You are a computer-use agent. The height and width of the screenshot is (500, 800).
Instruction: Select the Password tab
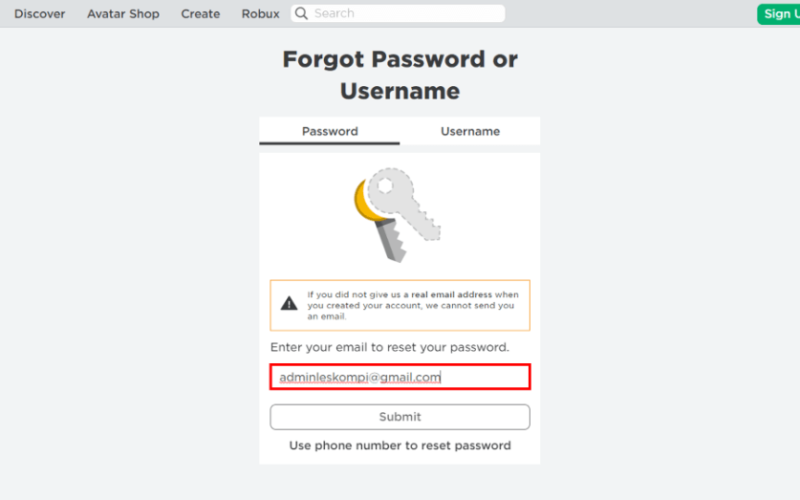click(330, 131)
